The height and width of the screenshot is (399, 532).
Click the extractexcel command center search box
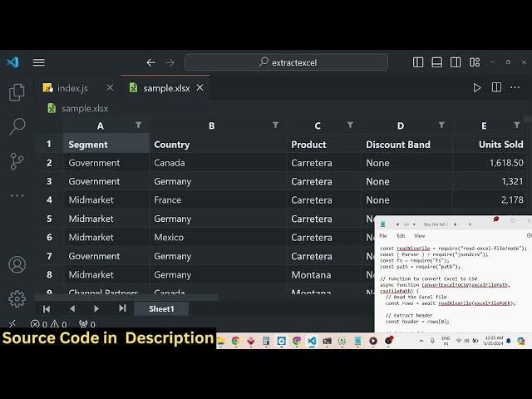[x=286, y=62]
